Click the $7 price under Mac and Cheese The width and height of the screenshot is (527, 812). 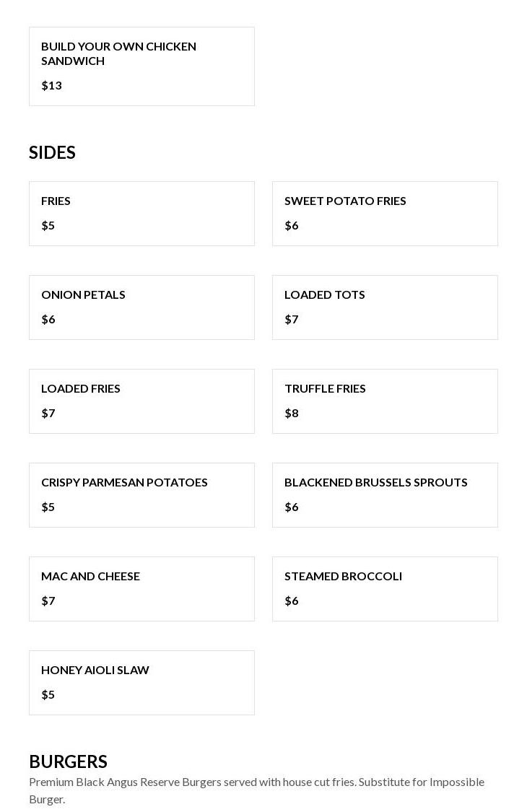pos(48,601)
